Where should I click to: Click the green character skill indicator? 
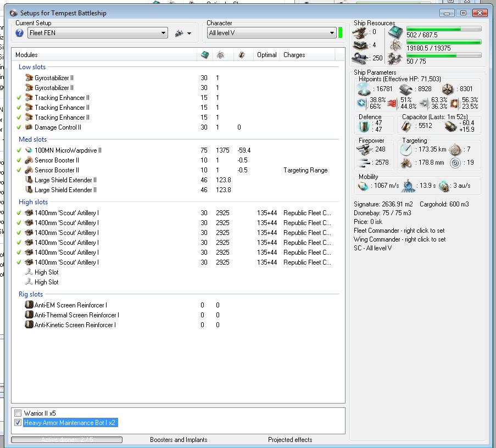pyautogui.click(x=341, y=33)
